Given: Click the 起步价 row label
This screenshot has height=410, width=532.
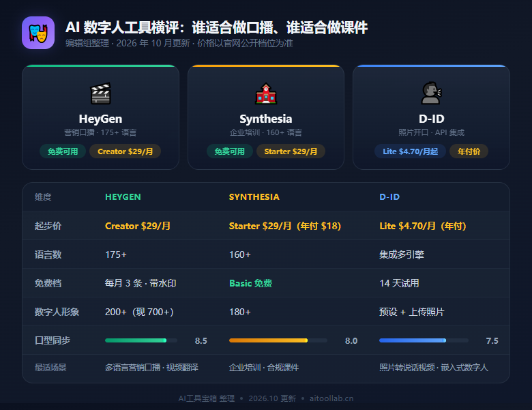Looking at the screenshot, I should pos(48,226).
